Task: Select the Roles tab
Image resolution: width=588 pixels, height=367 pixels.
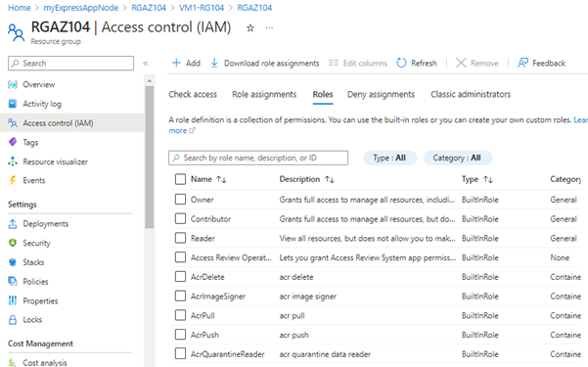Action: 323,94
